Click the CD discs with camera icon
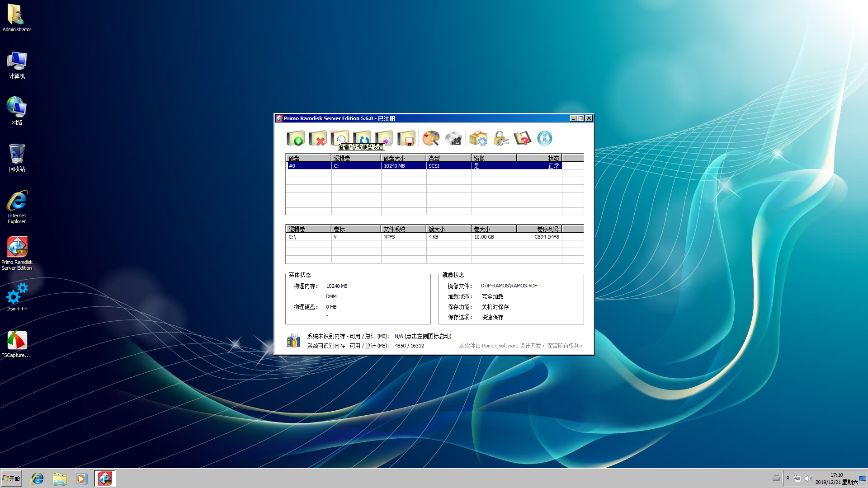The image size is (868, 488). 453,138
